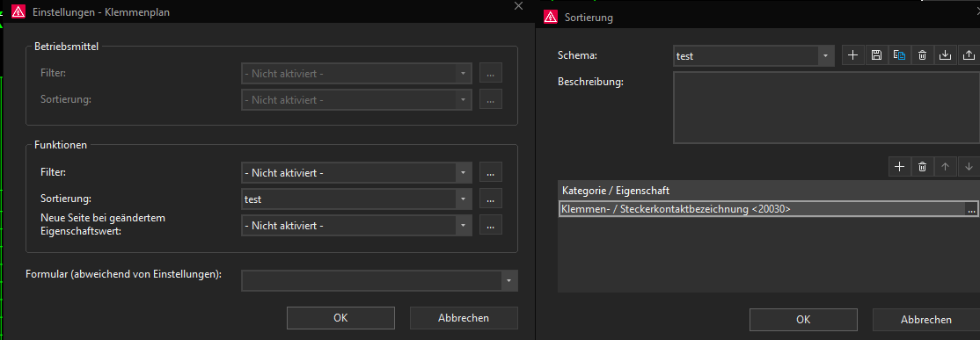
Task: Confirm the Sortierung dialog with OK
Action: coord(804,320)
